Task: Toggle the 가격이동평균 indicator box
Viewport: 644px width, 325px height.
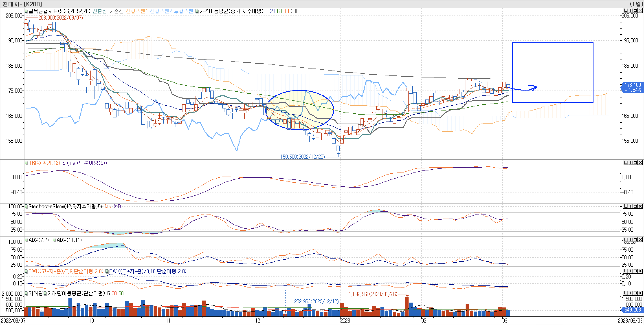Action: point(197,11)
